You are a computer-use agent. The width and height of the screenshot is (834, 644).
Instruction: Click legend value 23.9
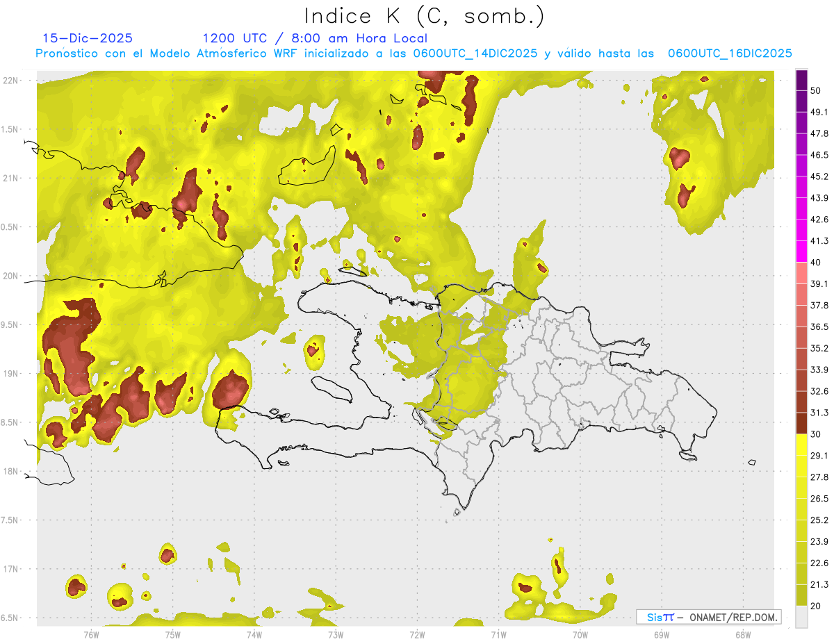[819, 542]
